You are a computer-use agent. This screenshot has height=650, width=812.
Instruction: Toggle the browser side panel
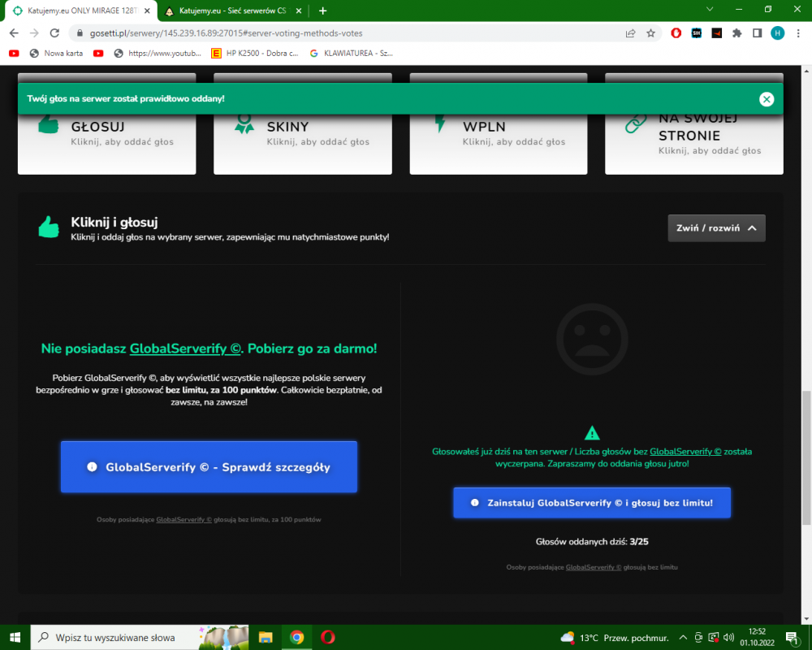point(757,33)
